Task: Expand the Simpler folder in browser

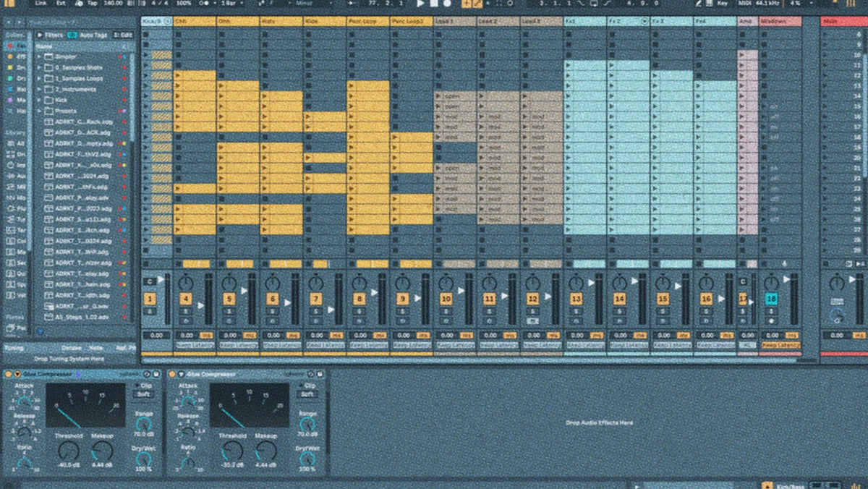Action: 40,56
